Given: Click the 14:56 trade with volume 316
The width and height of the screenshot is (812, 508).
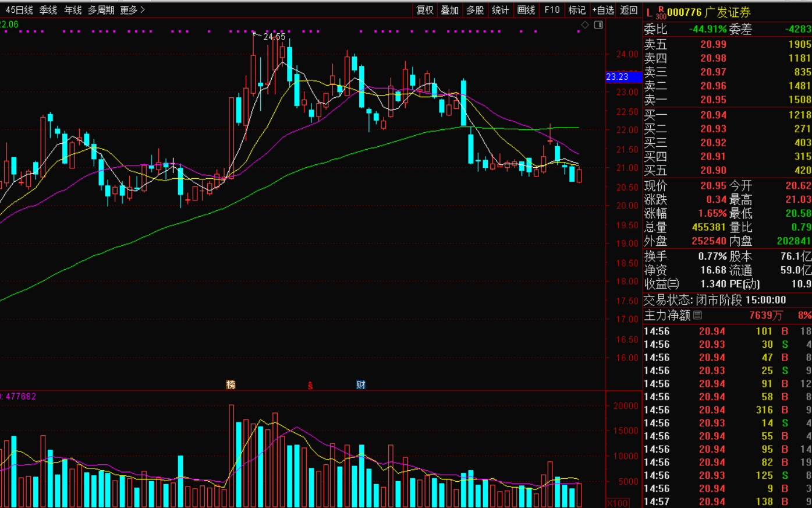Looking at the screenshot, I should click(x=728, y=410).
